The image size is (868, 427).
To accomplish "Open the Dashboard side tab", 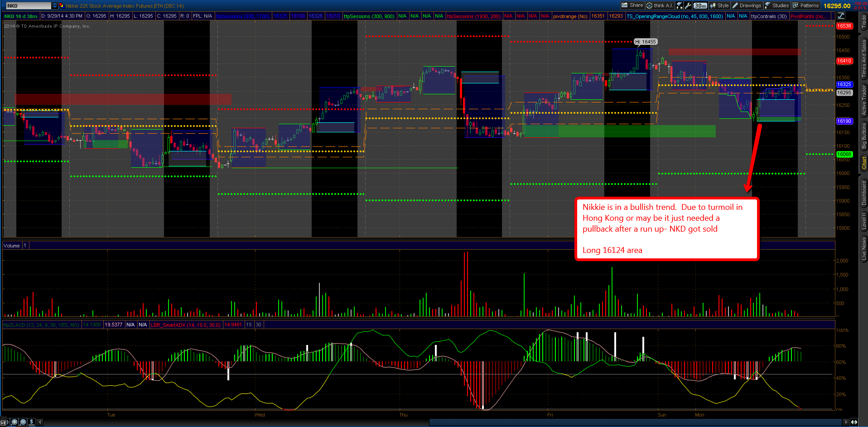I will pyautogui.click(x=864, y=193).
